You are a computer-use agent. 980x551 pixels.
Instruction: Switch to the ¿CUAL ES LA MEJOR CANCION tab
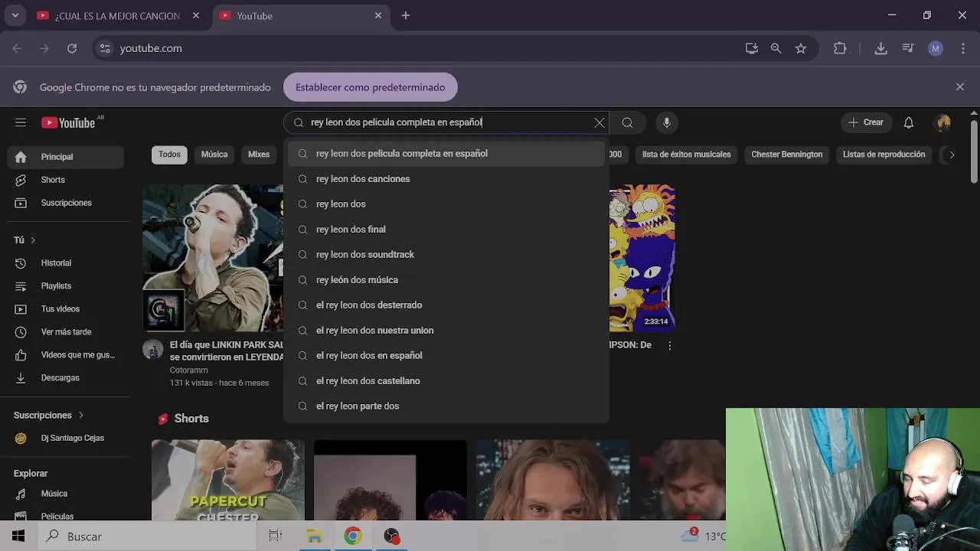(119, 15)
